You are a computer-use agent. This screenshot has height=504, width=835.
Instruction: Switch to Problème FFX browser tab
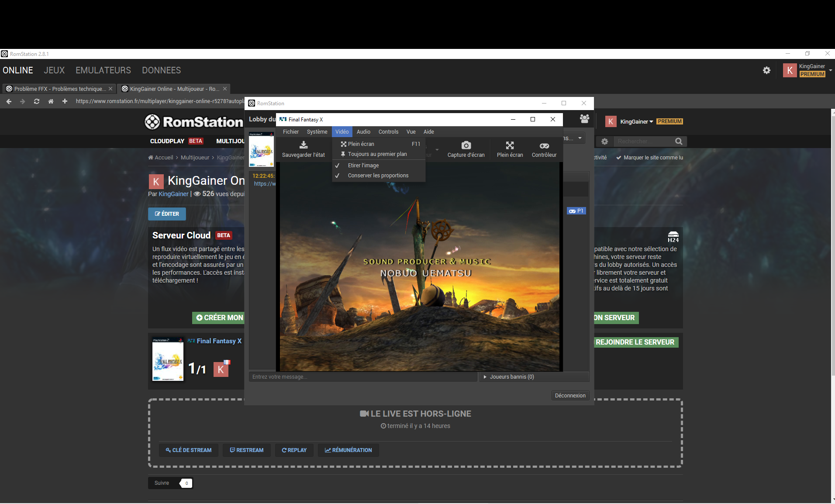tap(59, 89)
